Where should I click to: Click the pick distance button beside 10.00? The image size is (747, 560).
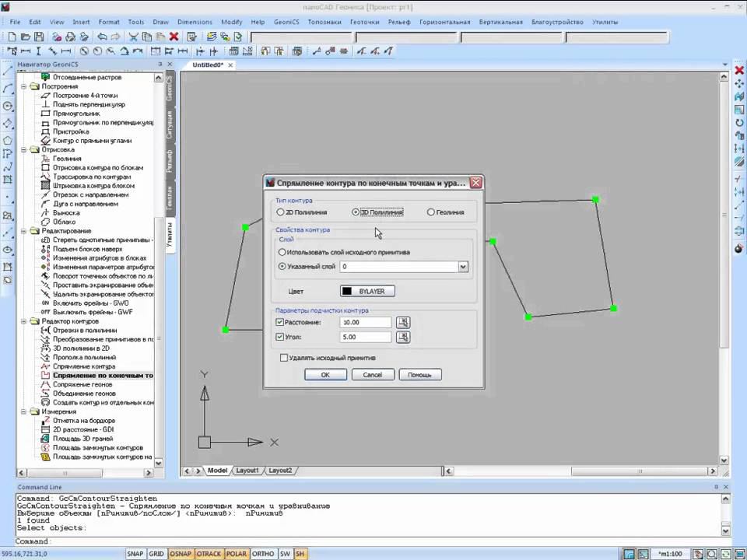pos(403,322)
